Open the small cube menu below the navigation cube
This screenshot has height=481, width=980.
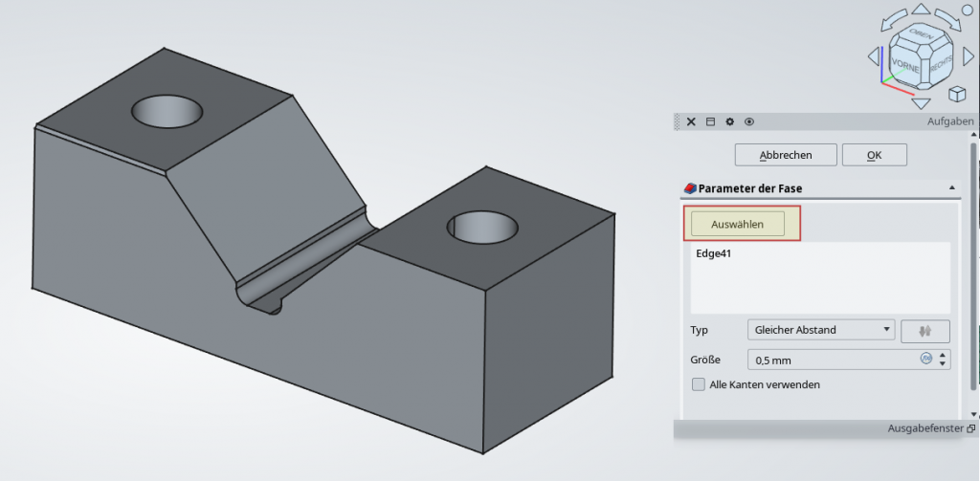click(955, 94)
